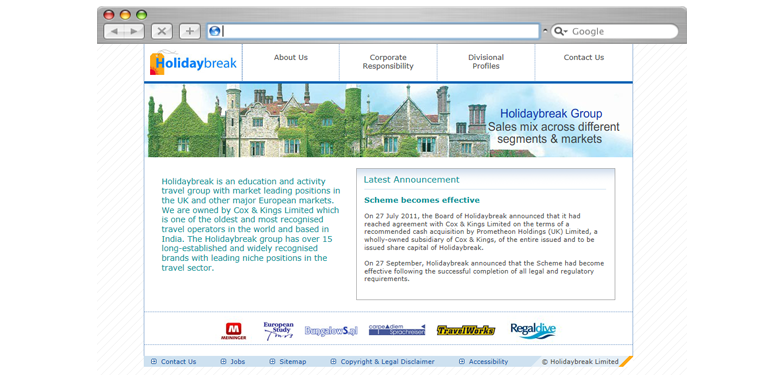Click the footer Sitemap link
The width and height of the screenshot is (780, 380).
tap(292, 362)
